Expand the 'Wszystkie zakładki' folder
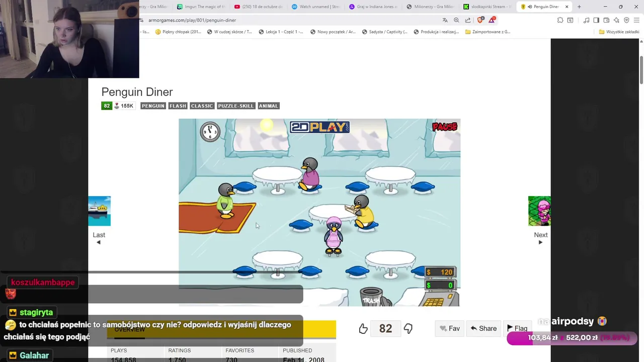 click(x=619, y=32)
